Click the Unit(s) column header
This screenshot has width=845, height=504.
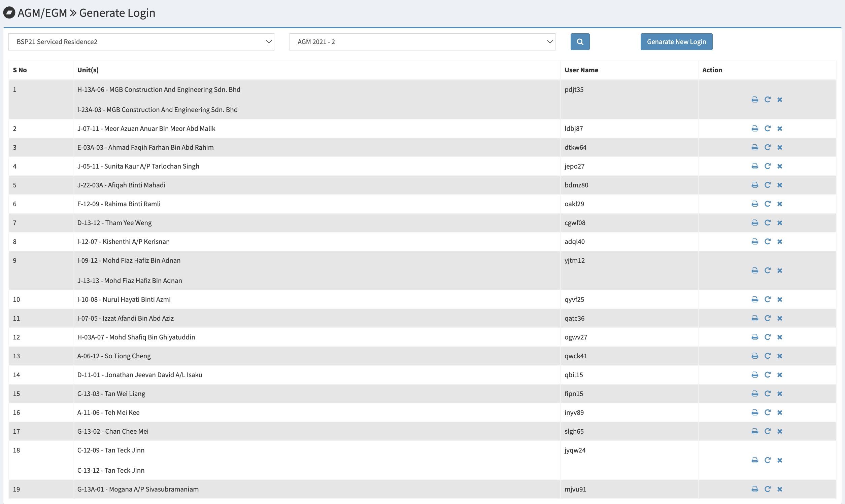(88, 70)
